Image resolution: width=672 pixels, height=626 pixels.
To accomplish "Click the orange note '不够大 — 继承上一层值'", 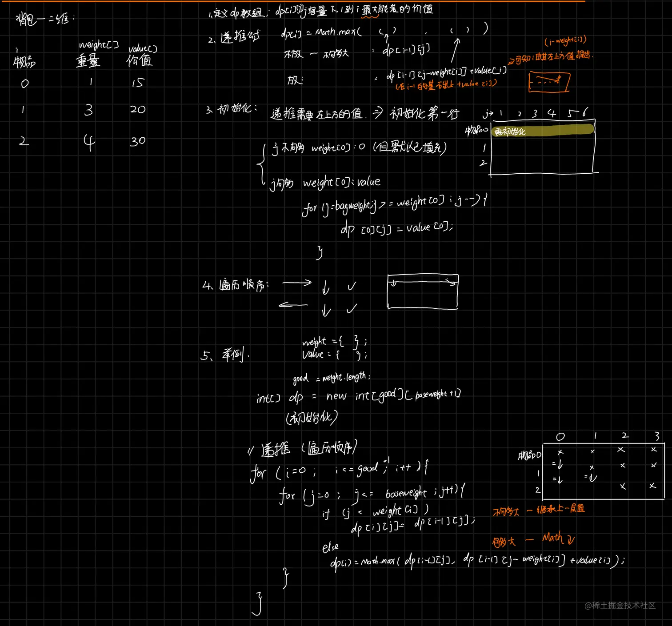I will tap(539, 510).
